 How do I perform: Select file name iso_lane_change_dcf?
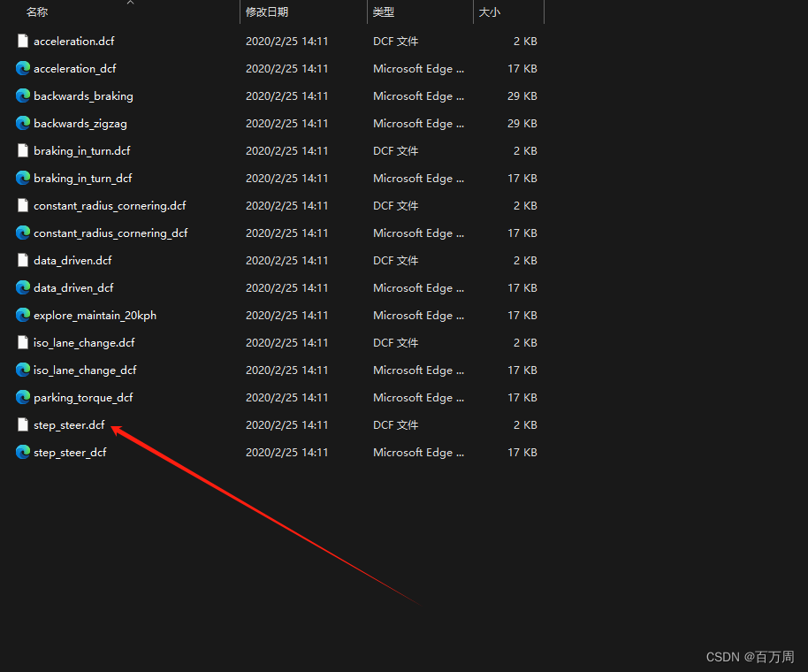(x=85, y=370)
